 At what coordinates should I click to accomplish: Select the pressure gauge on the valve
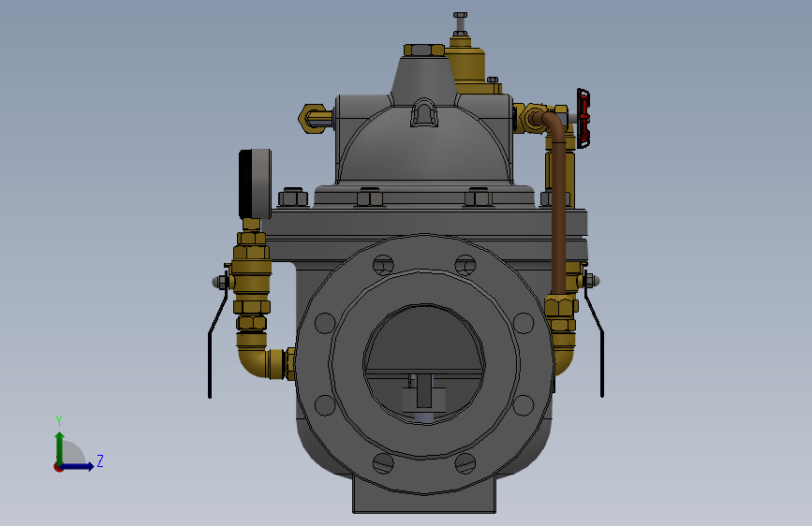[255, 183]
